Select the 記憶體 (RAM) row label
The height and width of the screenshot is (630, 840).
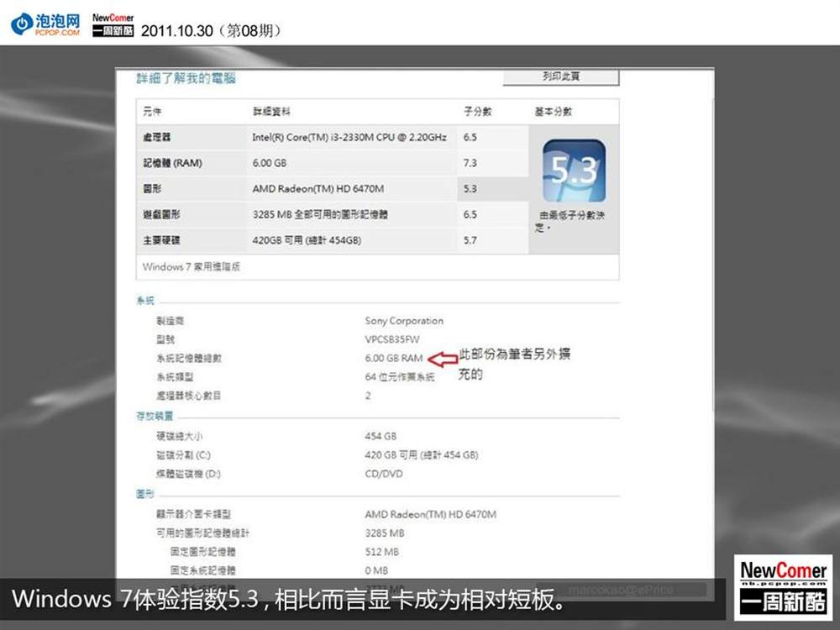coord(172,163)
